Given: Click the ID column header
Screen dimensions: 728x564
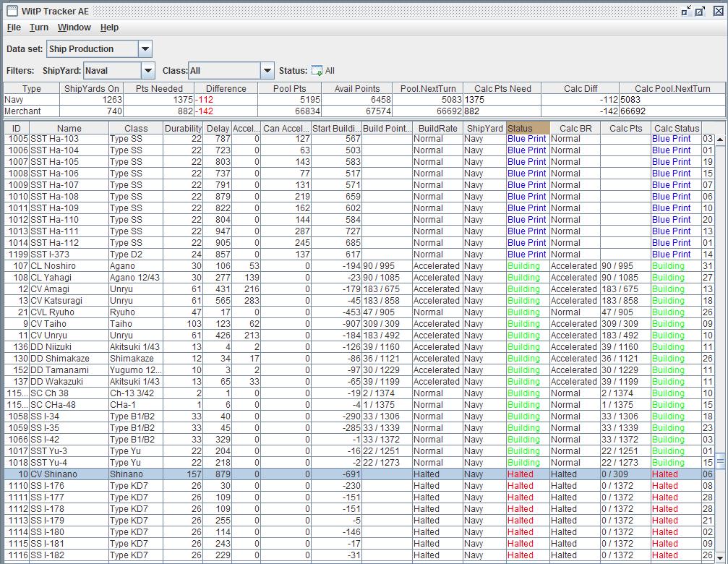Looking at the screenshot, I should click(x=17, y=128).
